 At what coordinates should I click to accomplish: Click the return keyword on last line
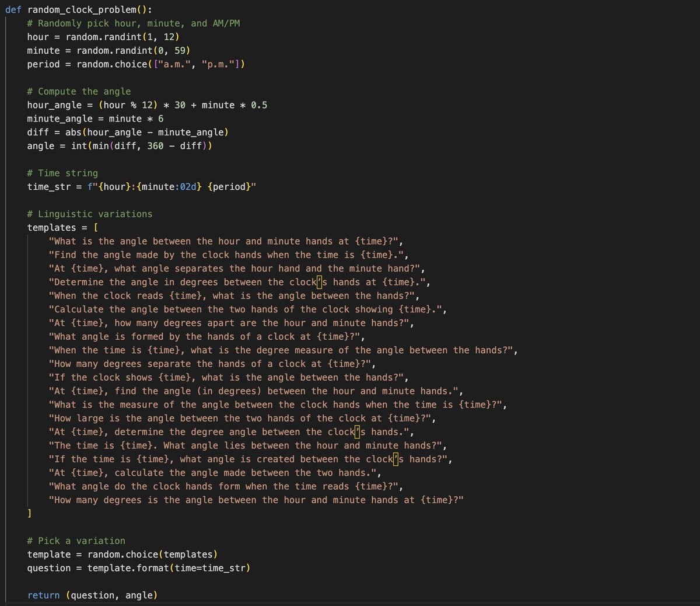[44, 595]
